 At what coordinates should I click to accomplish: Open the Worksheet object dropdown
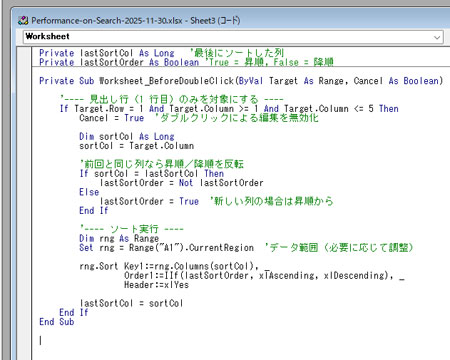pos(233,37)
